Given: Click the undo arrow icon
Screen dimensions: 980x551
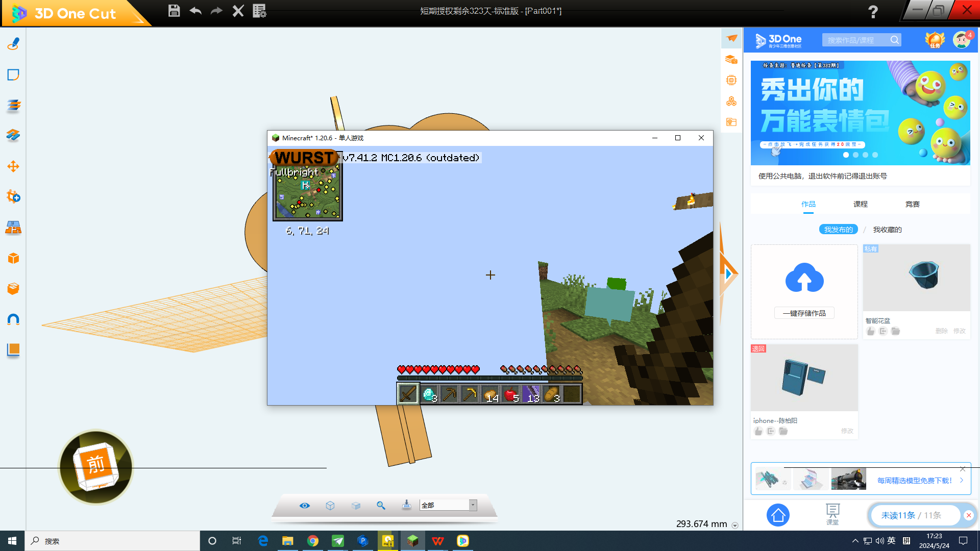Looking at the screenshot, I should coord(195,11).
